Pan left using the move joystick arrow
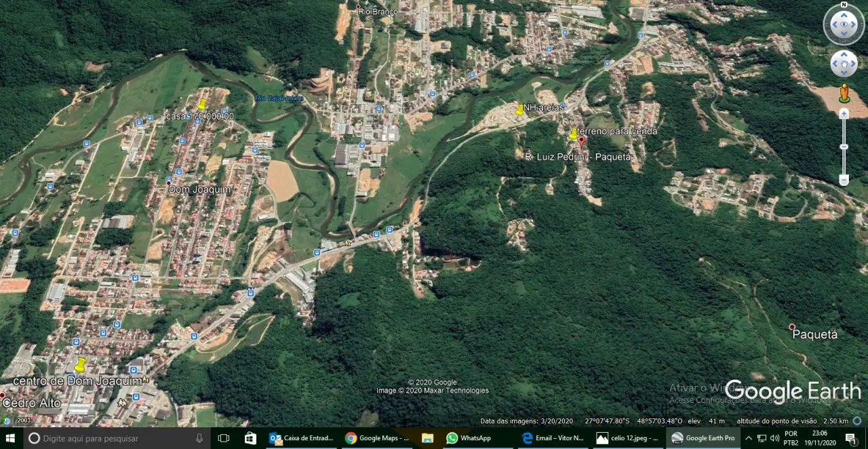This screenshot has height=449, width=868. click(835, 64)
